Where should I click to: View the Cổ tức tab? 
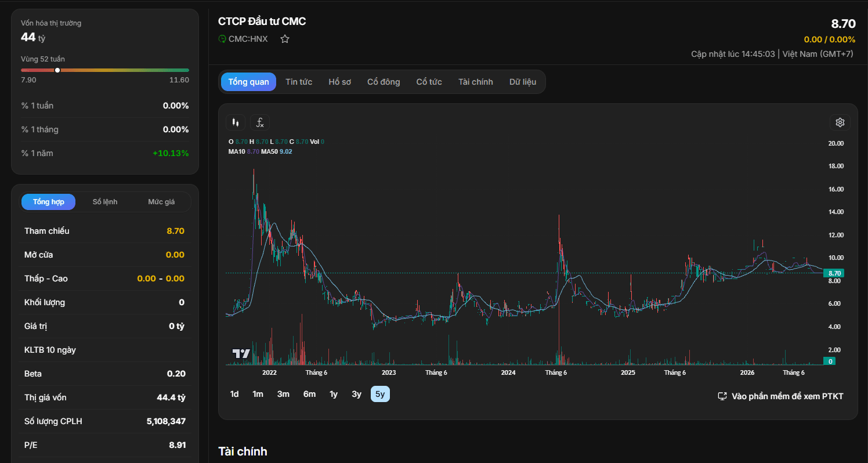(429, 82)
